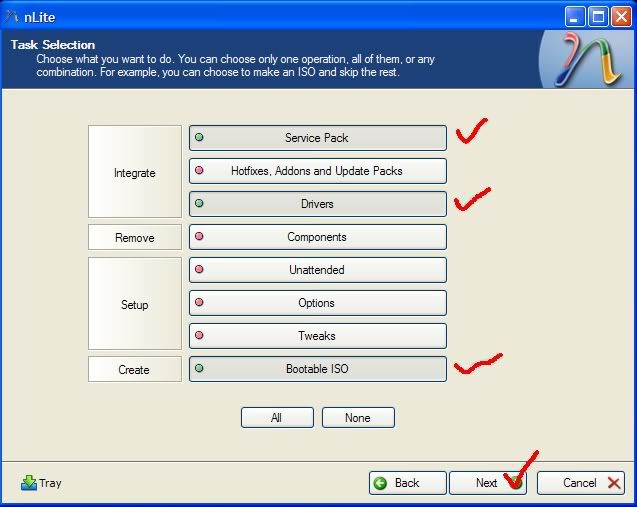
Task: Enable the Components removal task
Action: click(x=318, y=237)
